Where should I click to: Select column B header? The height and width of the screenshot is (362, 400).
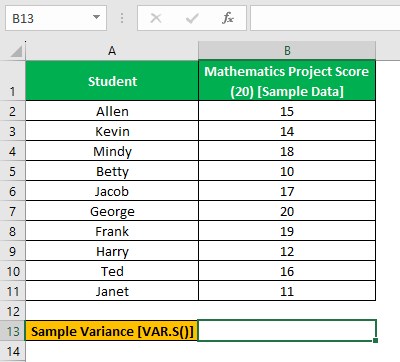coord(287,51)
